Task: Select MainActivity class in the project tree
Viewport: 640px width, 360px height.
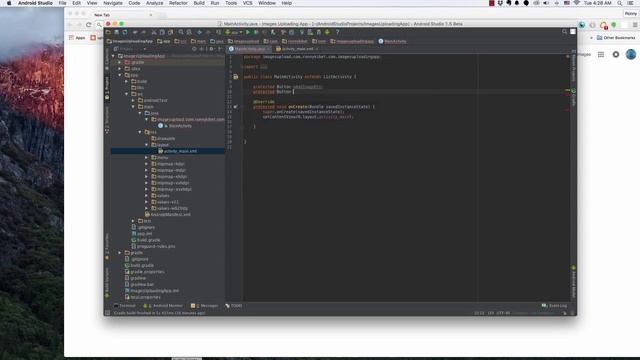Action: (x=176, y=126)
